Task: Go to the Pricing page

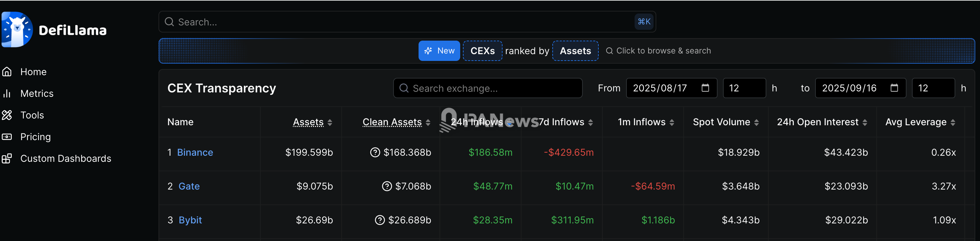Action: point(35,137)
